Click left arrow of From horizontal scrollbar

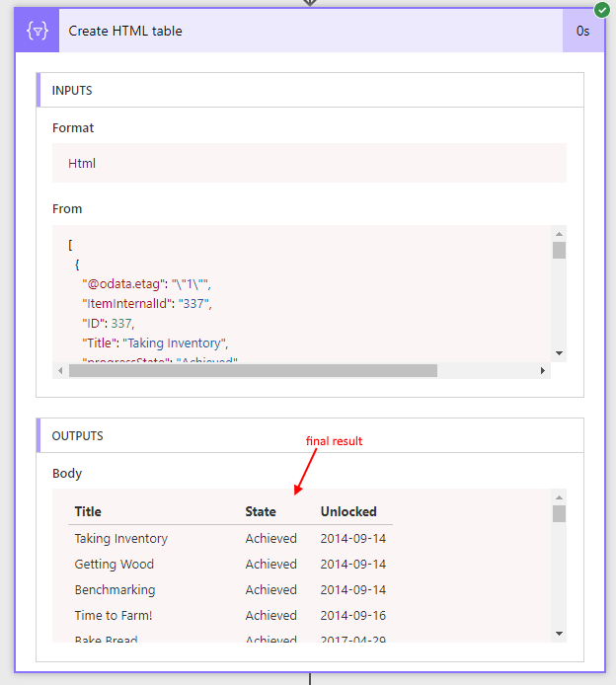pyautogui.click(x=61, y=371)
